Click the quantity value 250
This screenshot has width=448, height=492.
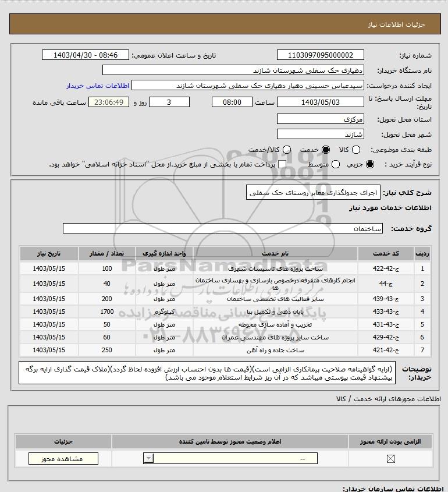(x=107, y=350)
